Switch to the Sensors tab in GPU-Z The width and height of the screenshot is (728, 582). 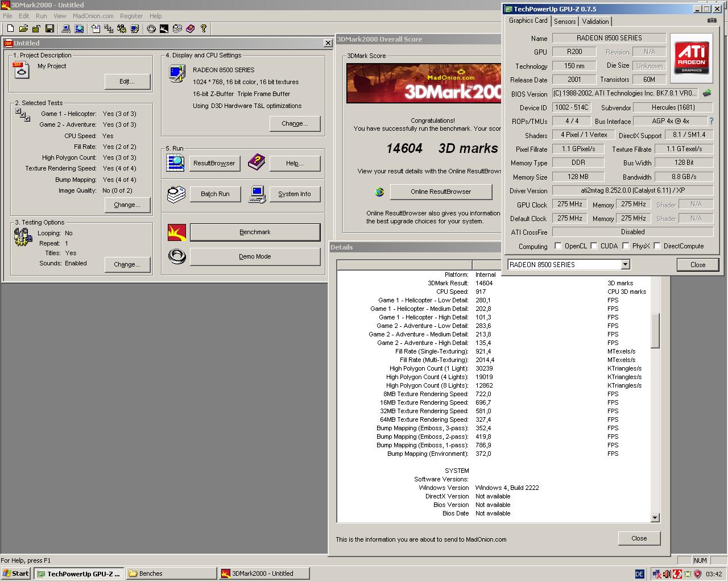tap(565, 22)
